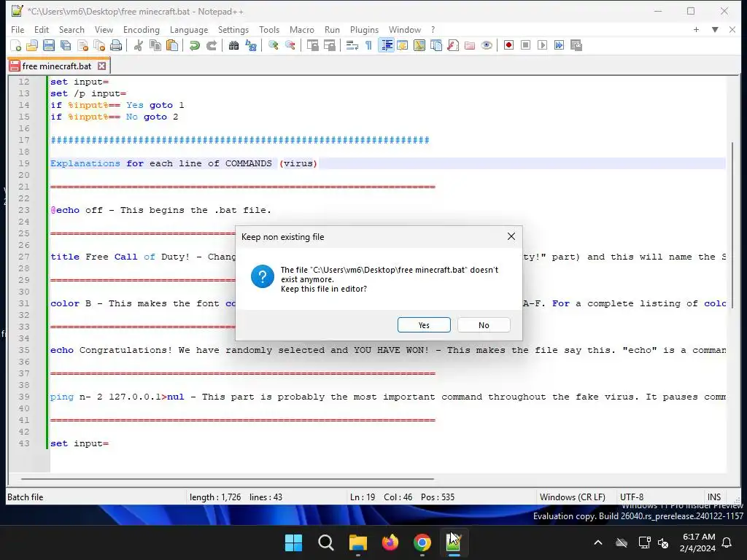Image resolution: width=747 pixels, height=560 pixels.
Task: Select the free minecraft.bat tab
Action: 56,66
